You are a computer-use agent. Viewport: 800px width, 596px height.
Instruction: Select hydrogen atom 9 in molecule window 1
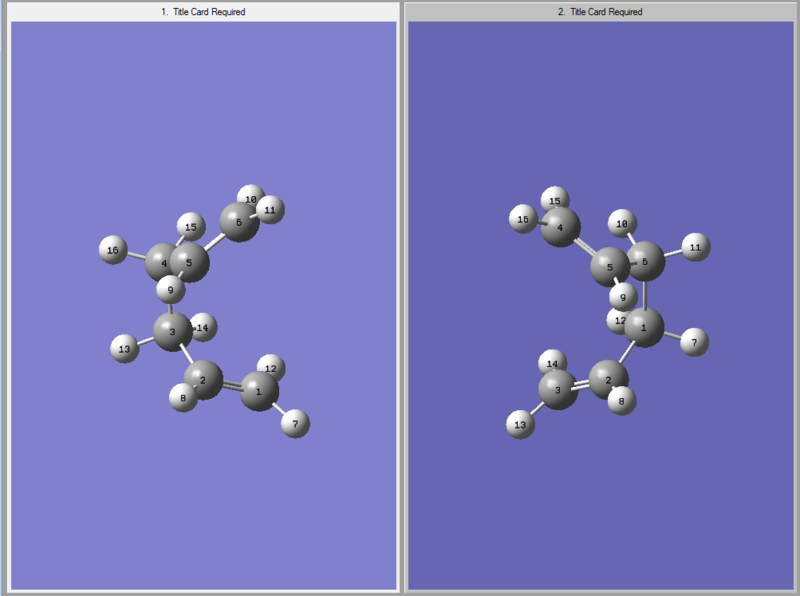click(170, 290)
